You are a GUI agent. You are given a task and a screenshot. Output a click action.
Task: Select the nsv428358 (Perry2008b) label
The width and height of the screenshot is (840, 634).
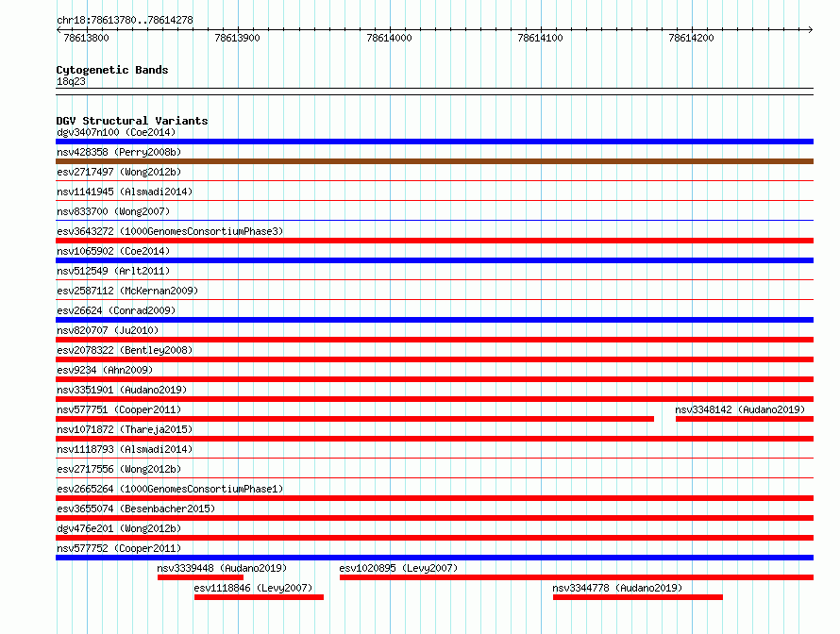119,152
